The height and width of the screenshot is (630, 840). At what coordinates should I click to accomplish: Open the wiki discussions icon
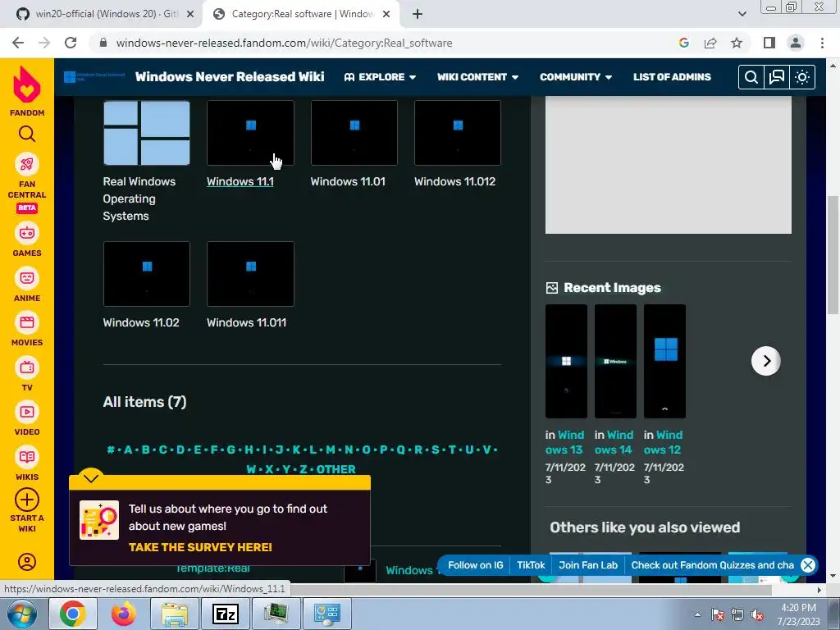click(x=776, y=77)
